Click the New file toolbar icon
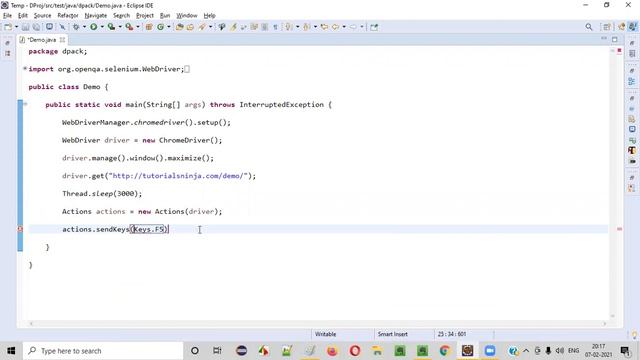The width and height of the screenshot is (640, 360). pos(8,27)
